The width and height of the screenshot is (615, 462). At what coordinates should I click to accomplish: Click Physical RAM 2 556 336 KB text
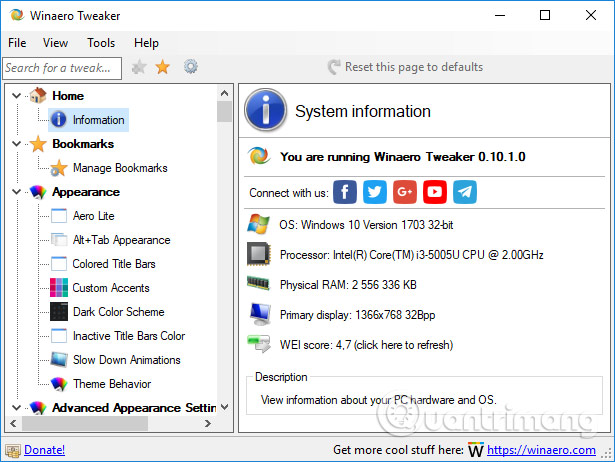point(348,285)
